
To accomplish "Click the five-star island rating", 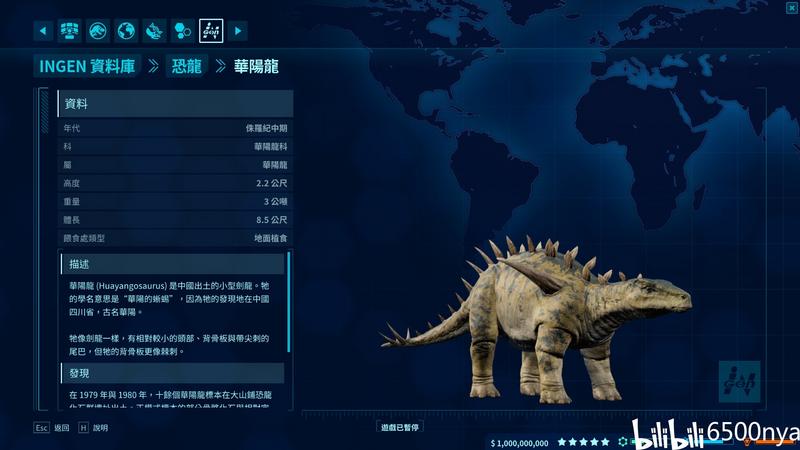I will [x=584, y=442].
